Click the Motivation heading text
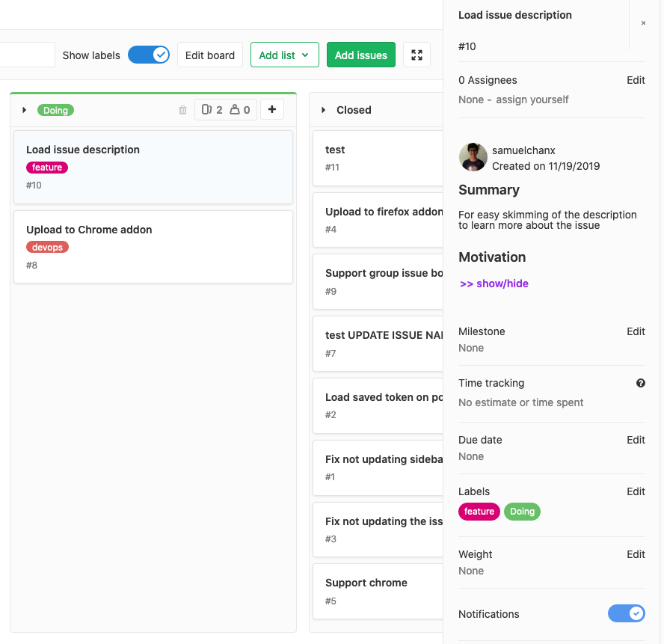This screenshot has width=664, height=644. coord(492,257)
